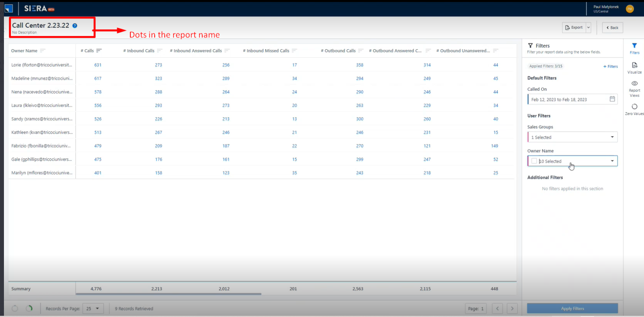Select the owner row starting with Marilyn
This screenshot has height=317, width=644.
(x=42, y=173)
